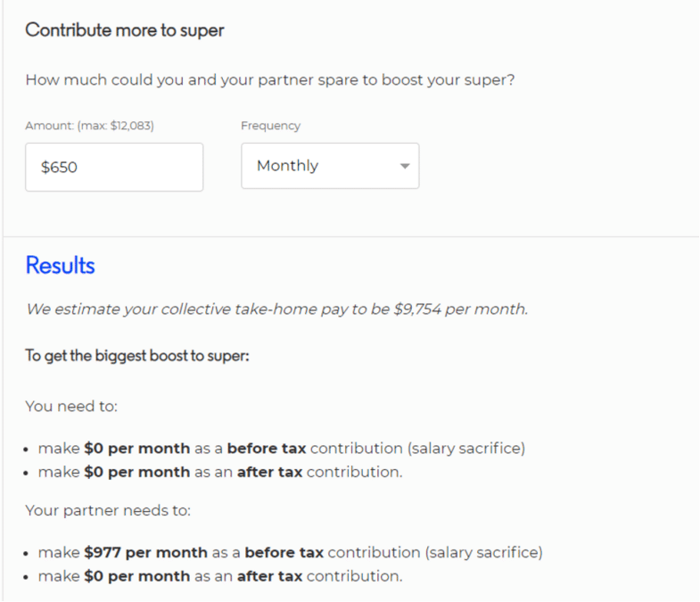Click "To get the biggest boost to super"
Viewport: 700px width, 602px height.
click(x=136, y=357)
